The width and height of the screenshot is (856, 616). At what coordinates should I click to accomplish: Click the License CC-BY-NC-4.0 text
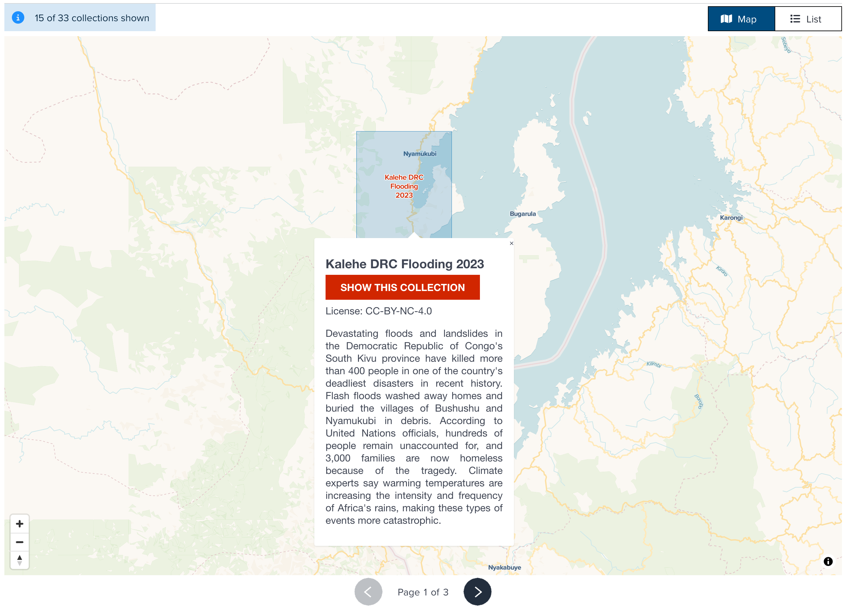pos(379,311)
